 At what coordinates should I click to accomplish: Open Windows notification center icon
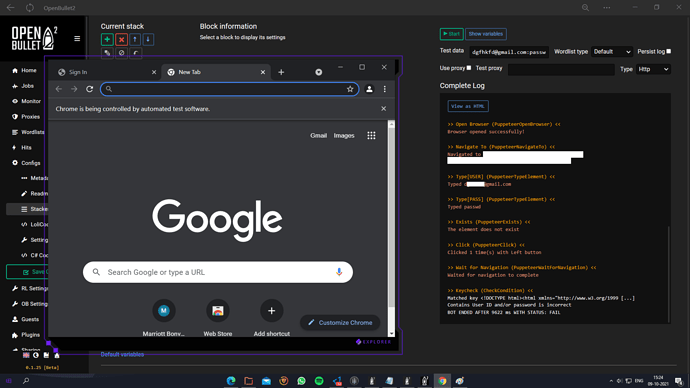coord(679,381)
